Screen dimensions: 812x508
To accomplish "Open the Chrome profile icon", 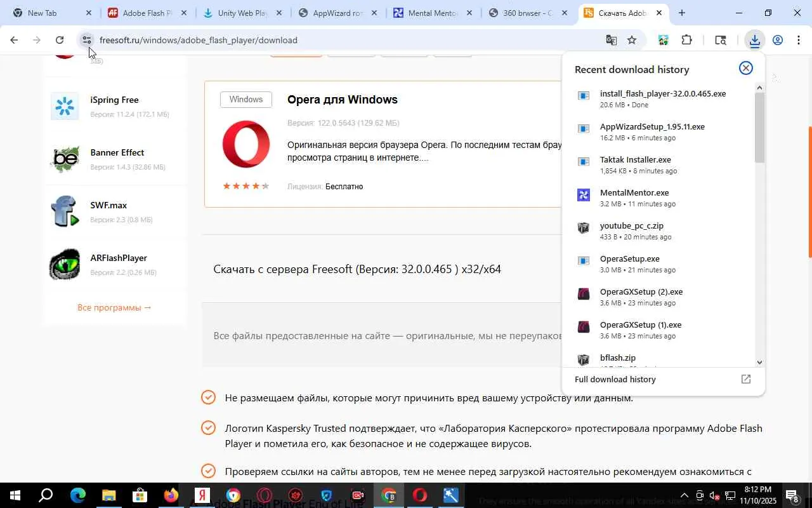I will (778, 40).
